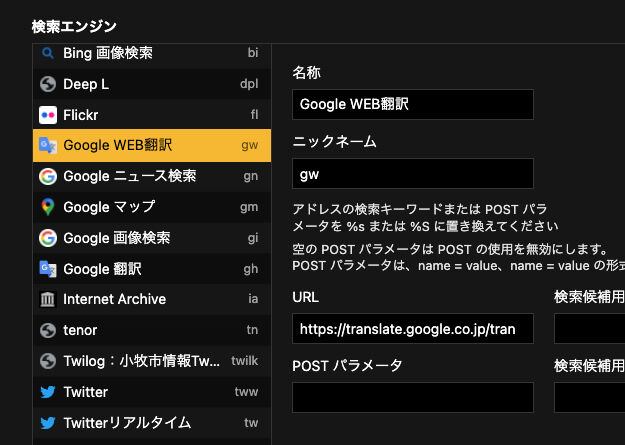Select Google ニュース検索 entry name
Image resolution: width=625 pixels, height=445 pixels.
click(130, 176)
